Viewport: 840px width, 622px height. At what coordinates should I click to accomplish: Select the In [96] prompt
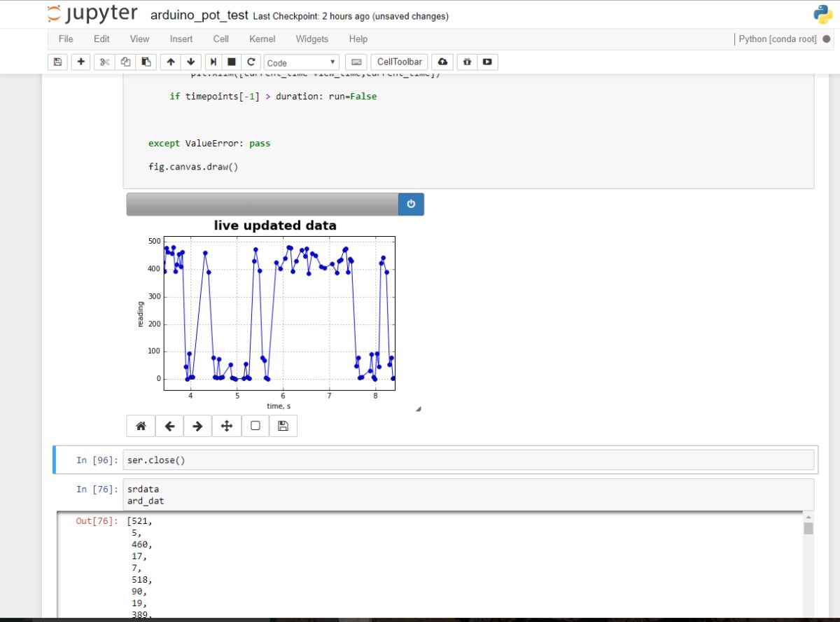click(97, 460)
